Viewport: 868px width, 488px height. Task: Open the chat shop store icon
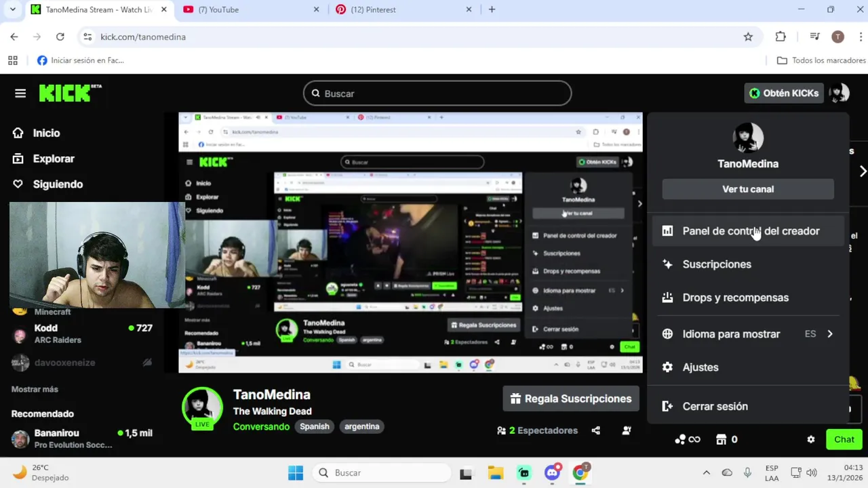pos(722,439)
